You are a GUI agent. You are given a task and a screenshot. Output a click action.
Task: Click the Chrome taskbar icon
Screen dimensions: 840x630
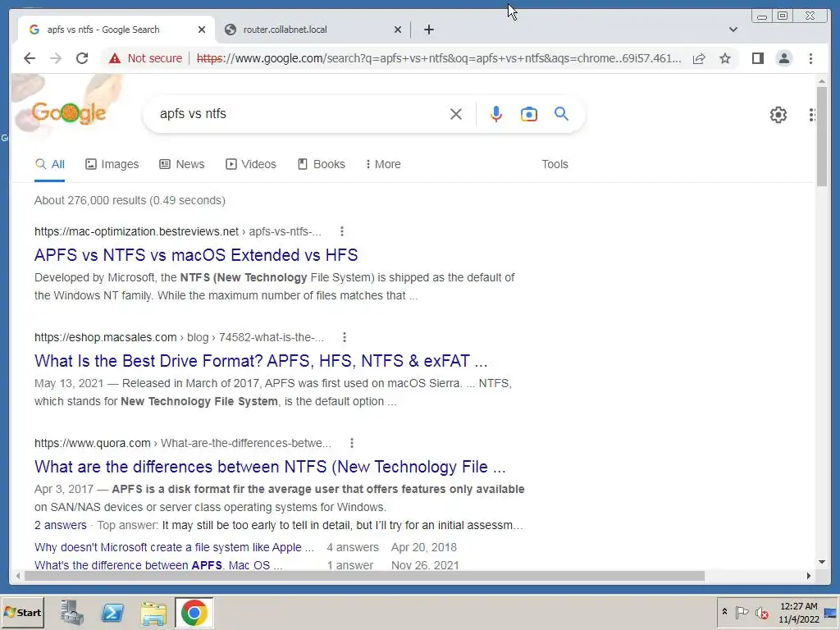tap(194, 612)
